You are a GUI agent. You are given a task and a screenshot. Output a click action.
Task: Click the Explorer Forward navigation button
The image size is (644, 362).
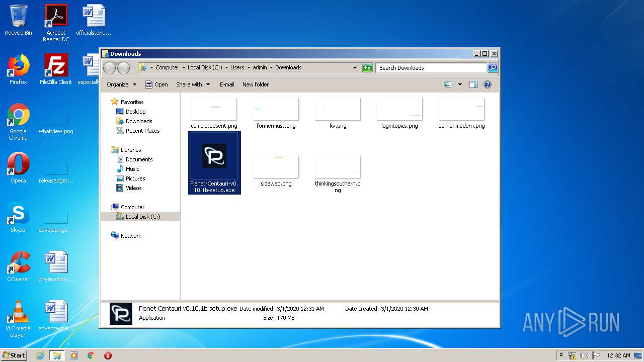[x=123, y=68]
